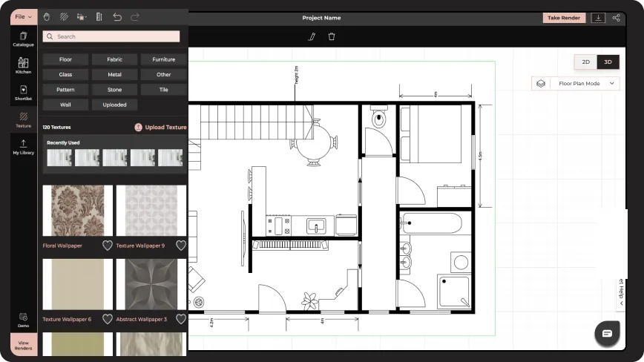Select the Texture Wallpaper 6 thumbnail
The image size is (644, 362).
pos(78,284)
